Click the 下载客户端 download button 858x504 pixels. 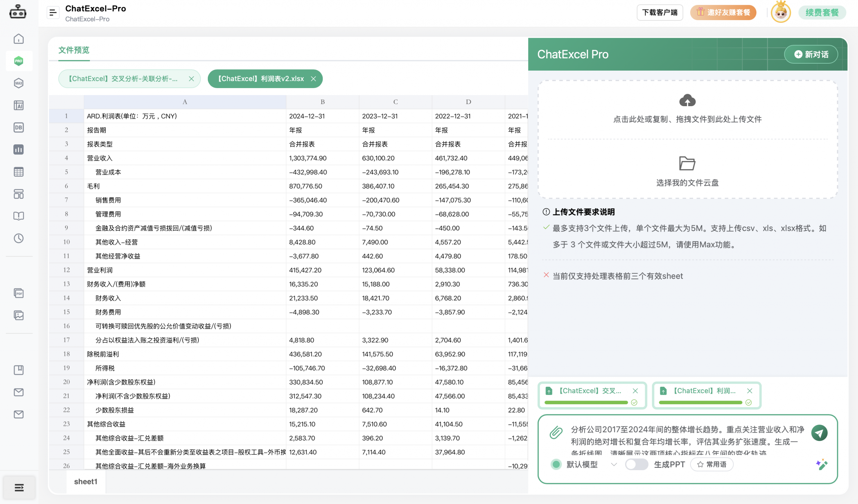[x=660, y=12]
